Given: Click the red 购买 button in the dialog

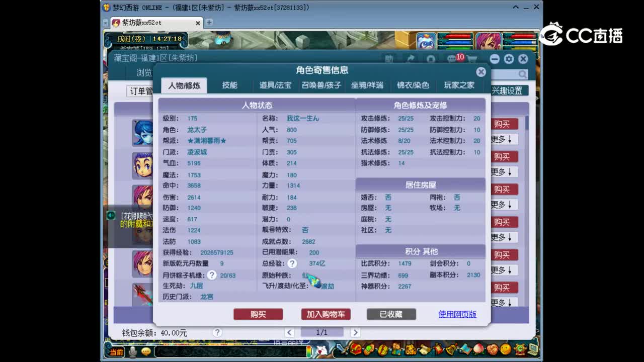Looking at the screenshot, I should coord(258,314).
